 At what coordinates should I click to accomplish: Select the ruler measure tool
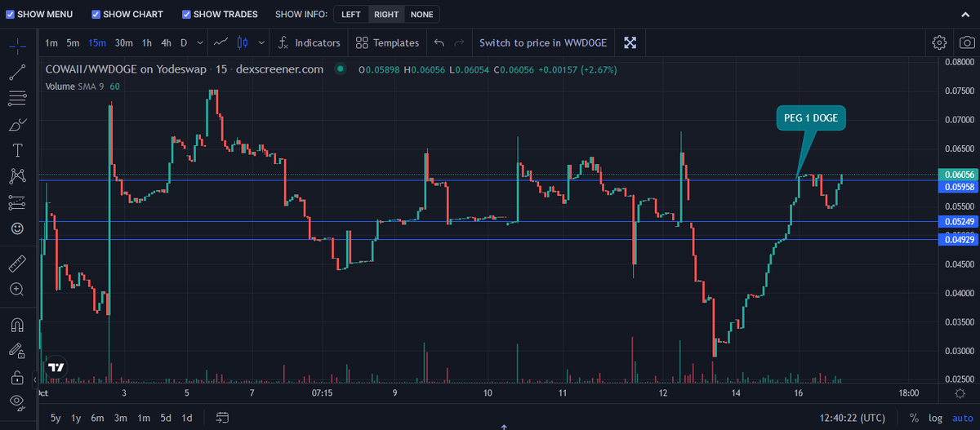(x=17, y=264)
